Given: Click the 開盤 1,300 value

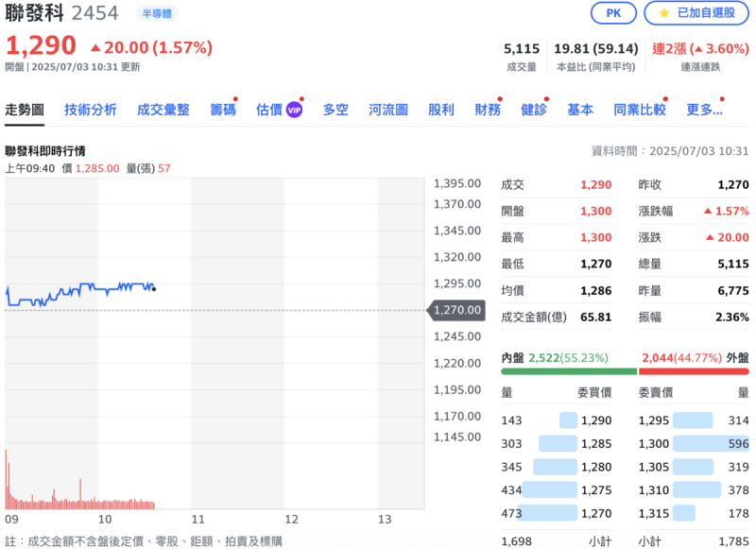Looking at the screenshot, I should pos(596,211).
